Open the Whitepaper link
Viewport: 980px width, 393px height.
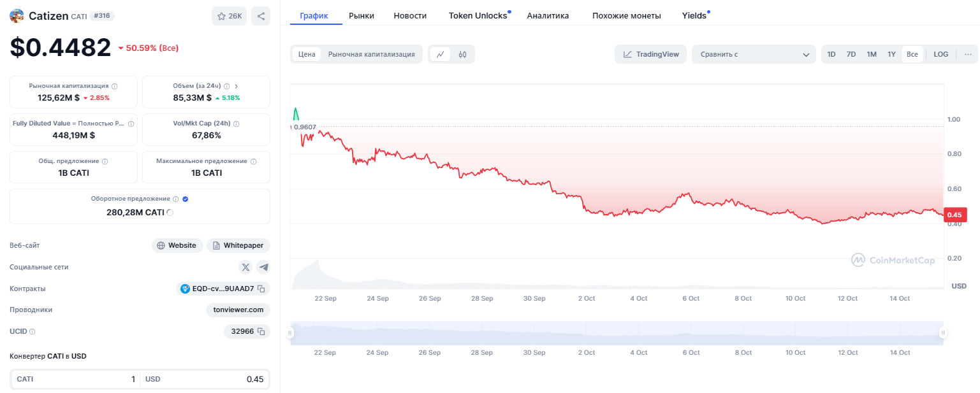coord(238,246)
